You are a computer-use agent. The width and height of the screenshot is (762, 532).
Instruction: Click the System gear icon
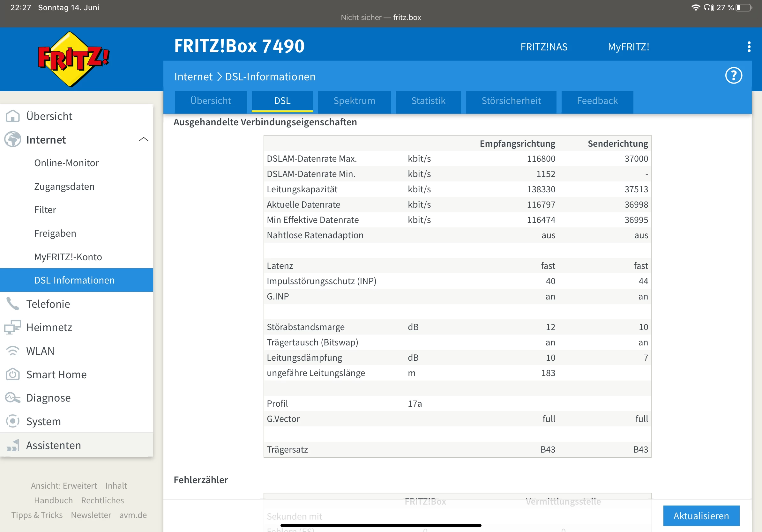[13, 421]
